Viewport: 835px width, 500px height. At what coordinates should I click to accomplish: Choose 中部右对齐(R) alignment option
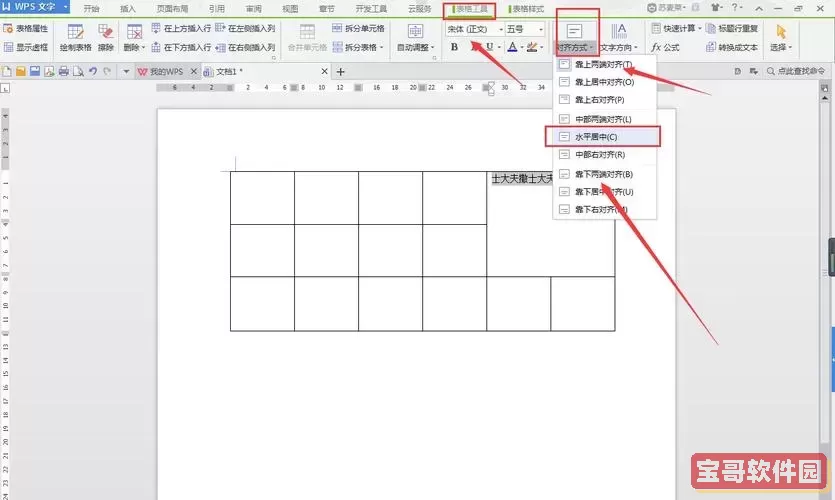[604, 154]
